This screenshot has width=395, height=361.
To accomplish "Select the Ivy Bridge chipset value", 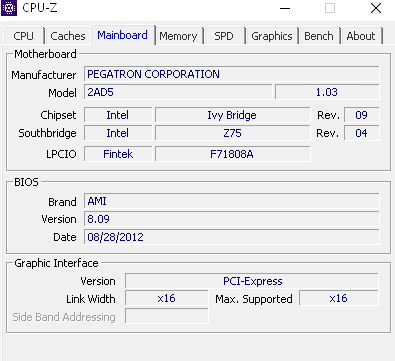I will point(232,115).
